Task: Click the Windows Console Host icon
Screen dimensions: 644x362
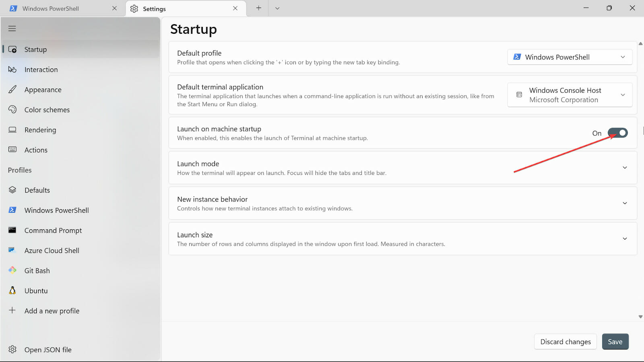Action: 519,95
